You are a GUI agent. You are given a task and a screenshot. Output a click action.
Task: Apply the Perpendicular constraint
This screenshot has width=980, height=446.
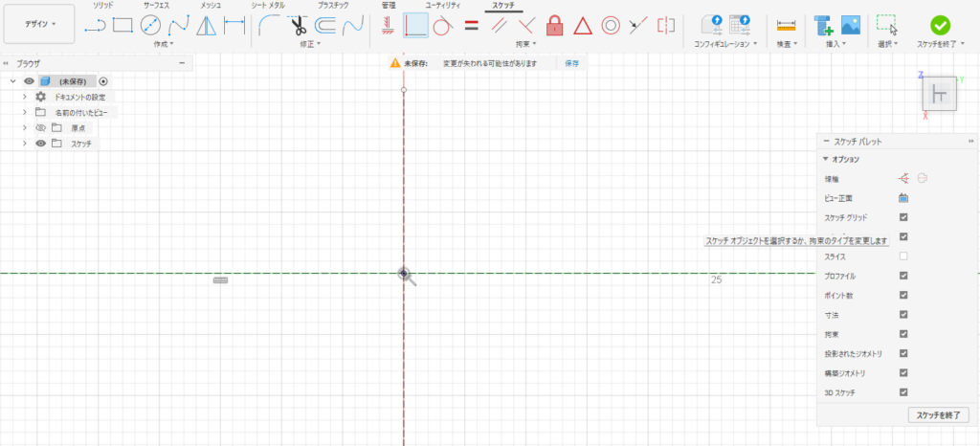527,26
